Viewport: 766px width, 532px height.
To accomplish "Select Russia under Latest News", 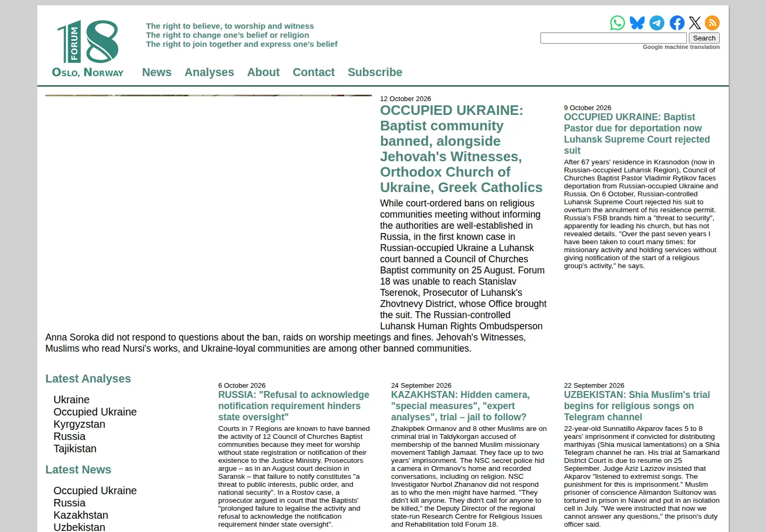I will pos(70,503).
